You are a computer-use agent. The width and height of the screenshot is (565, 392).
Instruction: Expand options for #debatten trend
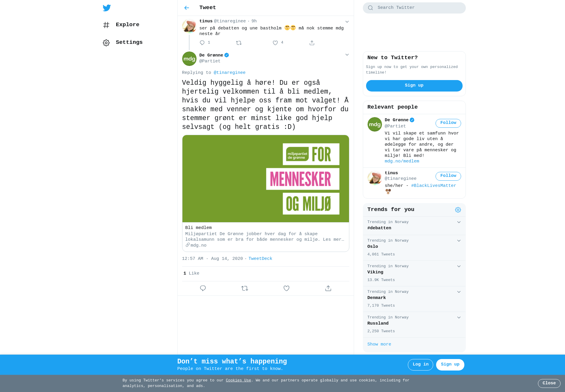(x=459, y=222)
